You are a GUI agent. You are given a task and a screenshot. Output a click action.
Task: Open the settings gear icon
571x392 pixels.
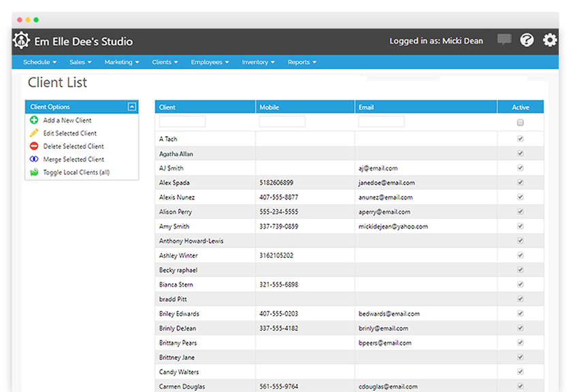pos(549,39)
